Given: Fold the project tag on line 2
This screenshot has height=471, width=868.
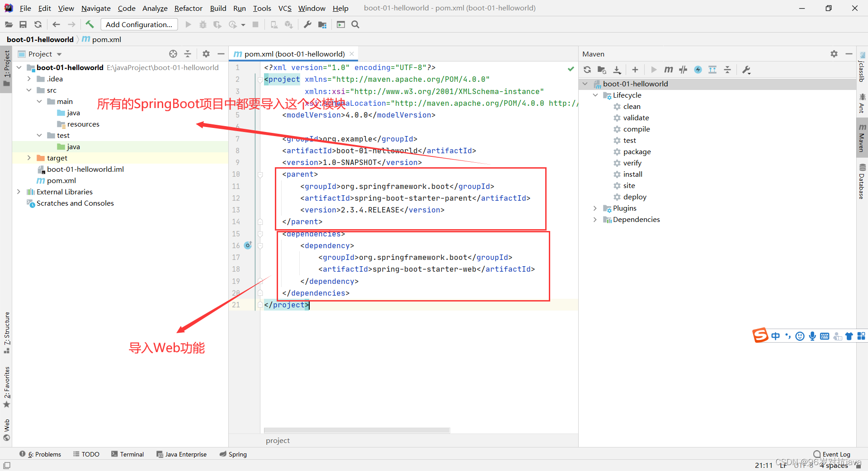Looking at the screenshot, I should tap(260, 80).
